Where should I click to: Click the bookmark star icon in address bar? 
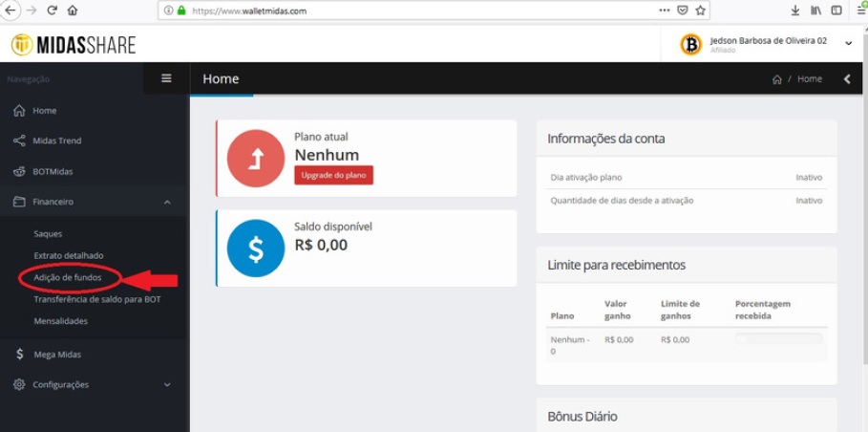coord(701,11)
